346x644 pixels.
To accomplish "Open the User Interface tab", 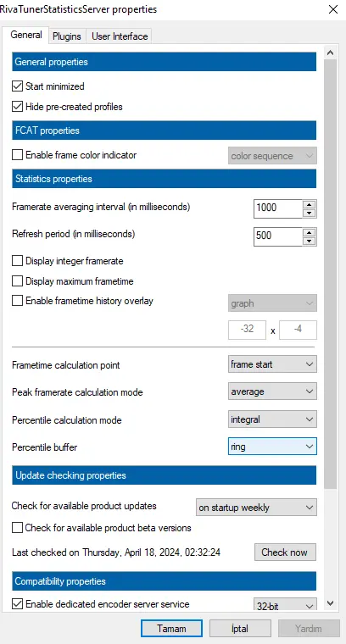I will click(120, 36).
